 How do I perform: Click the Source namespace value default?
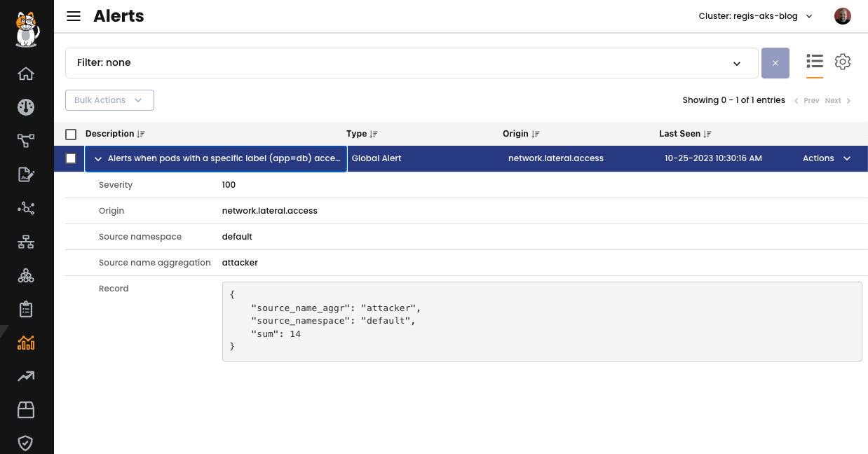(237, 237)
